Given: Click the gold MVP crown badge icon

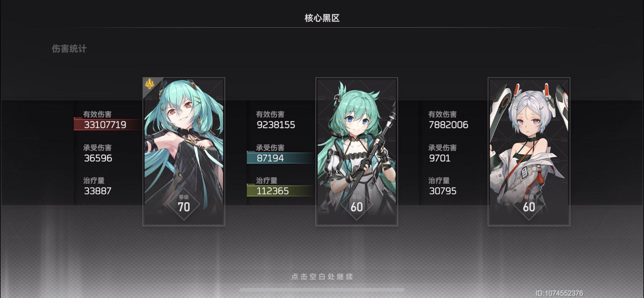Looking at the screenshot, I should [149, 84].
